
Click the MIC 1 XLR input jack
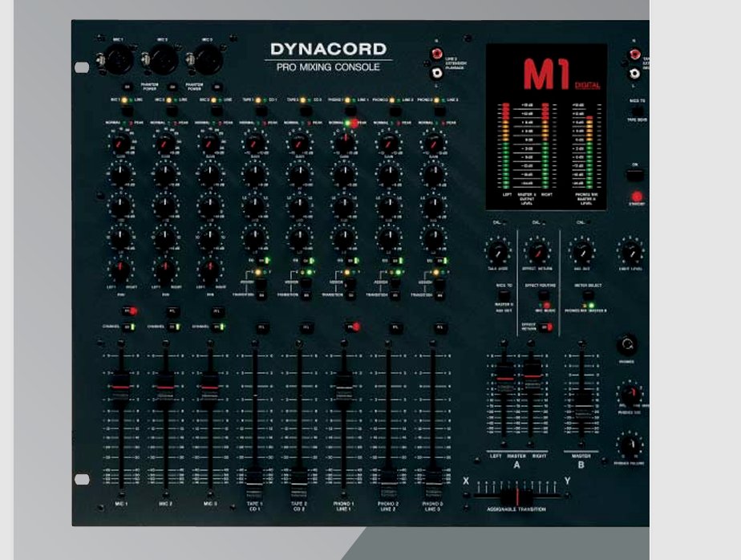pyautogui.click(x=118, y=59)
